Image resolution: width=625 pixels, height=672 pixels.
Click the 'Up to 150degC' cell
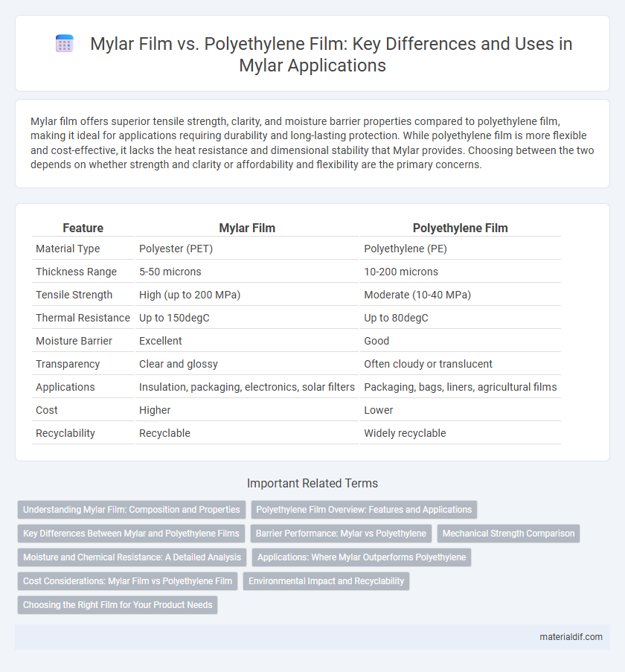click(x=174, y=318)
